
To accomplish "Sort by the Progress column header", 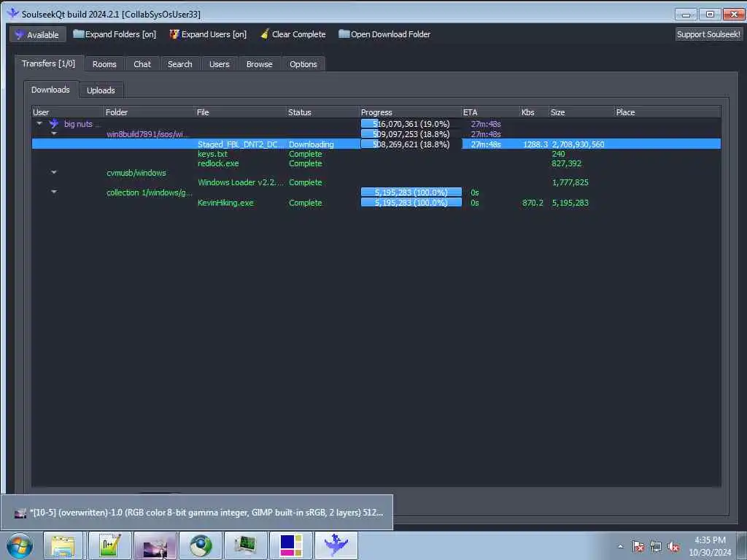I will coord(411,112).
